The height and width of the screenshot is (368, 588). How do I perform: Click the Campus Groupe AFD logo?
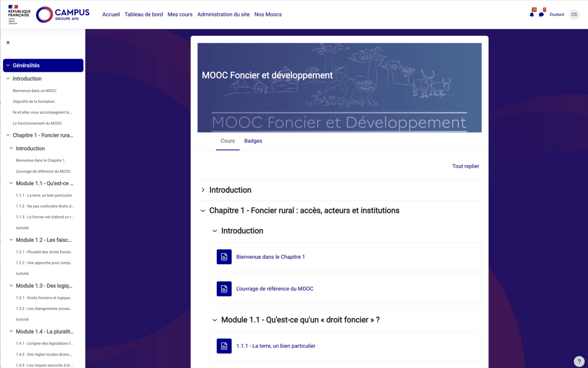tap(62, 14)
